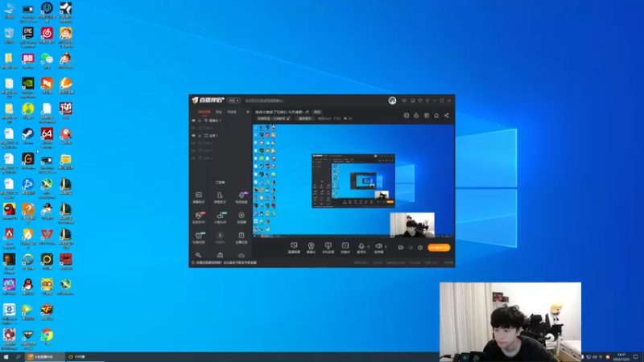The image size is (644, 362).
Task: Open the taskbar clock and date
Action: pyautogui.click(x=621, y=357)
